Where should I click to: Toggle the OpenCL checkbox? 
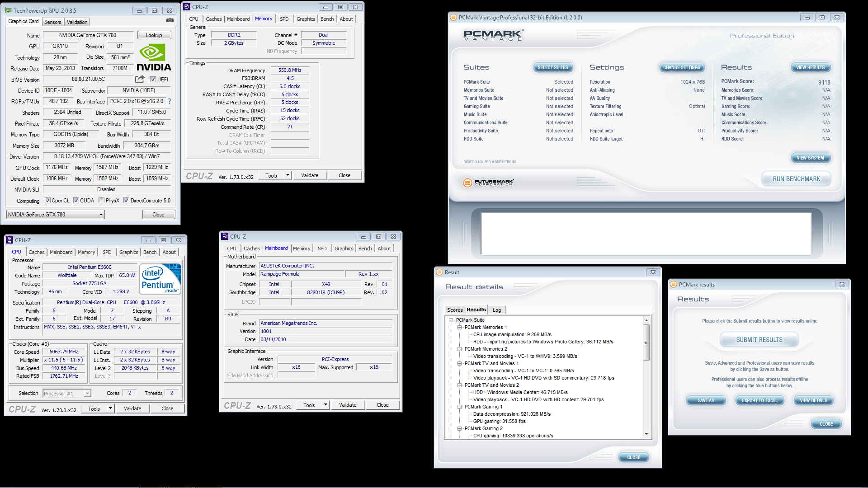pyautogui.click(x=47, y=201)
